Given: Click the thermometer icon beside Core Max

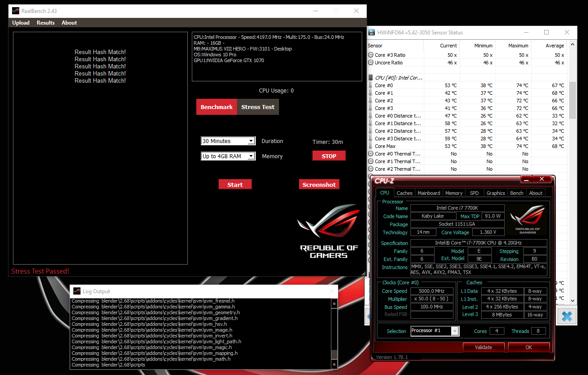Looking at the screenshot, I should 371,146.
